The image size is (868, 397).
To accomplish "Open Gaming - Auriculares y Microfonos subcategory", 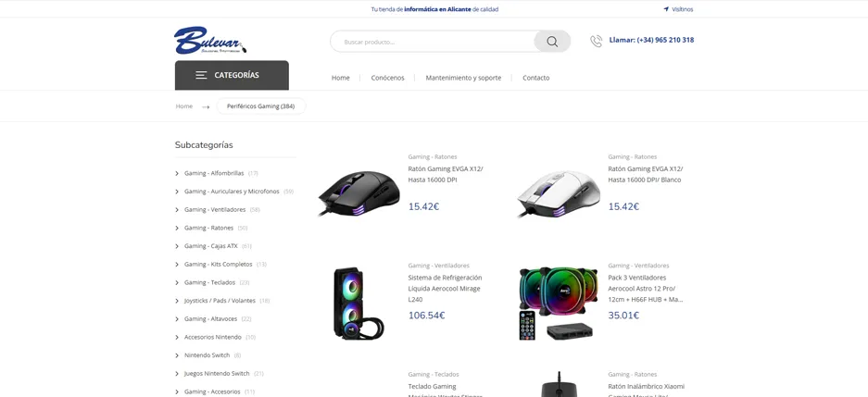I will coord(232,192).
